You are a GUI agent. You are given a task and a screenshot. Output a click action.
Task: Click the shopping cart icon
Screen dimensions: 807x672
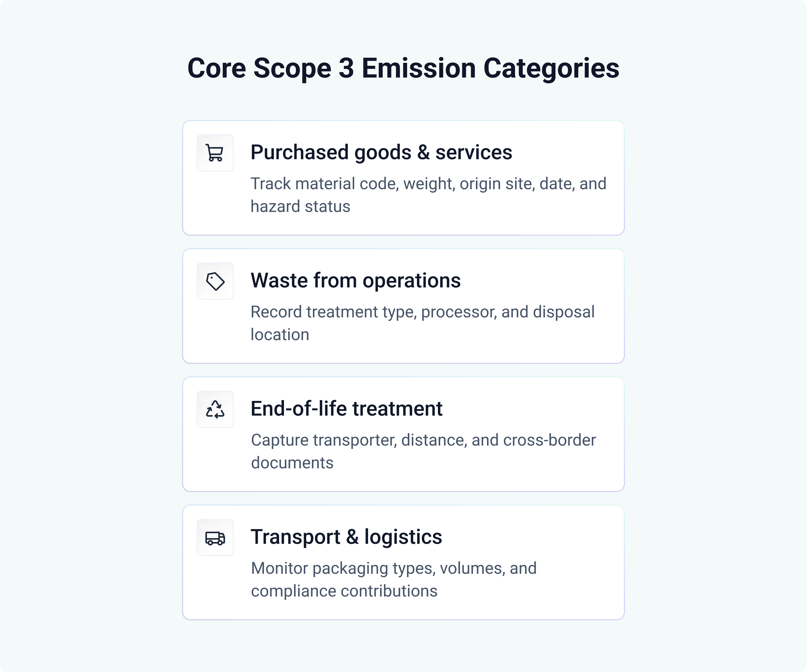point(215,153)
